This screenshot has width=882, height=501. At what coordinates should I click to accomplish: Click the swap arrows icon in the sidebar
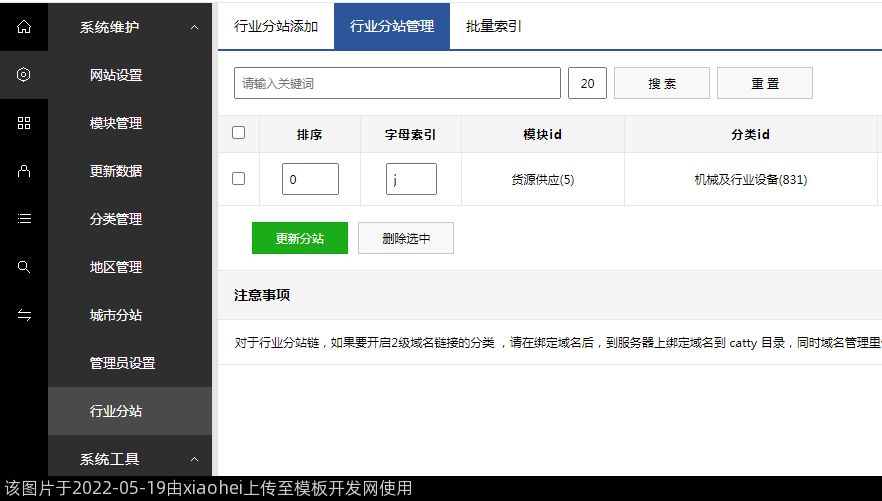24,315
